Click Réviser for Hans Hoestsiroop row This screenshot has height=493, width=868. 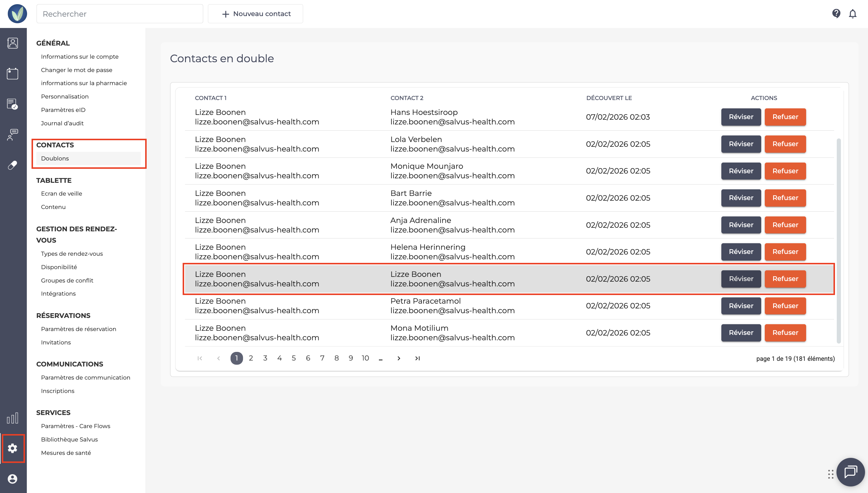point(741,117)
